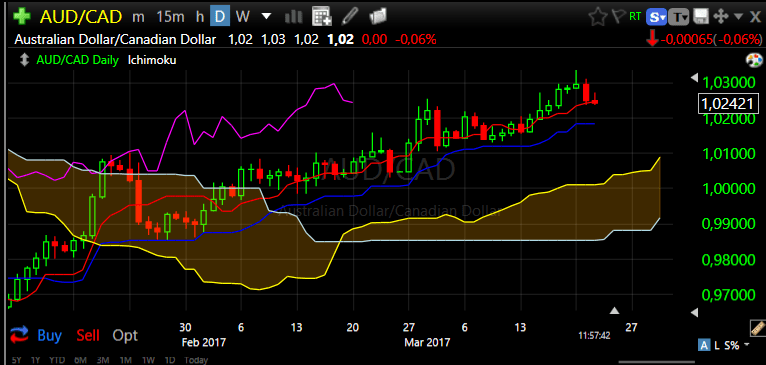Toggle the RT real-time indicator
The image size is (766, 365).
click(635, 17)
